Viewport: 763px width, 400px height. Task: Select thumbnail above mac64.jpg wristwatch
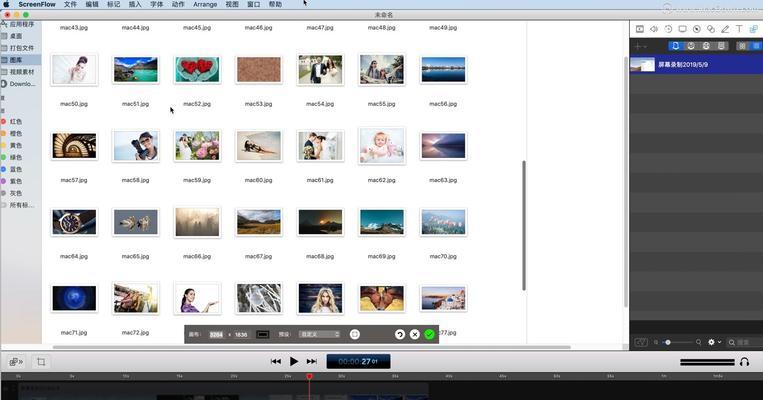[x=74, y=221]
